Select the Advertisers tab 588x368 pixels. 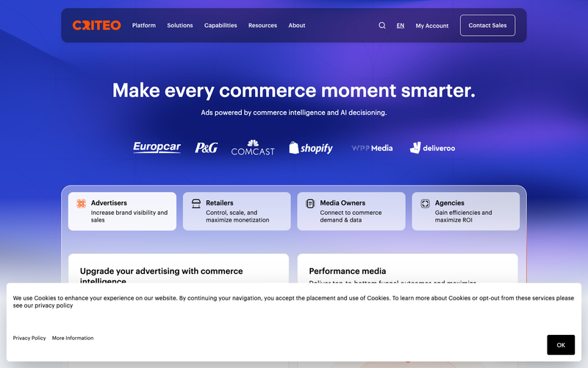point(122,211)
